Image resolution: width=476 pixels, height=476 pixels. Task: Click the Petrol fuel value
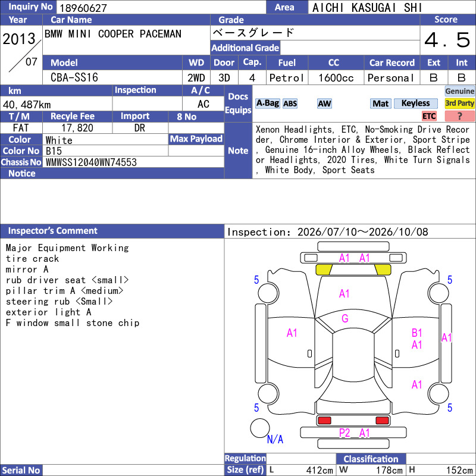tap(287, 78)
